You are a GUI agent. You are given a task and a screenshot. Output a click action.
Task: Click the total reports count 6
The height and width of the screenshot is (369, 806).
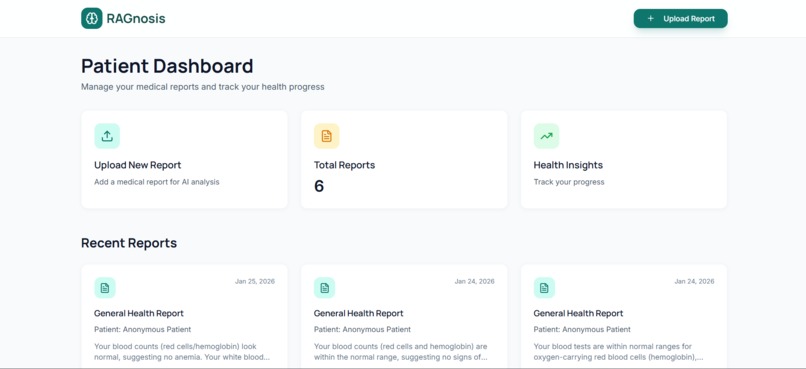click(319, 186)
